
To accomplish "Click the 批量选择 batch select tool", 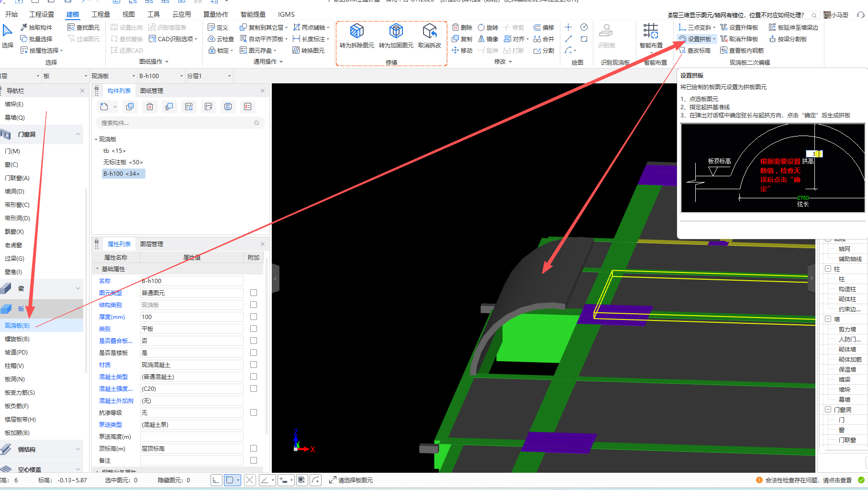I will 36,39.
